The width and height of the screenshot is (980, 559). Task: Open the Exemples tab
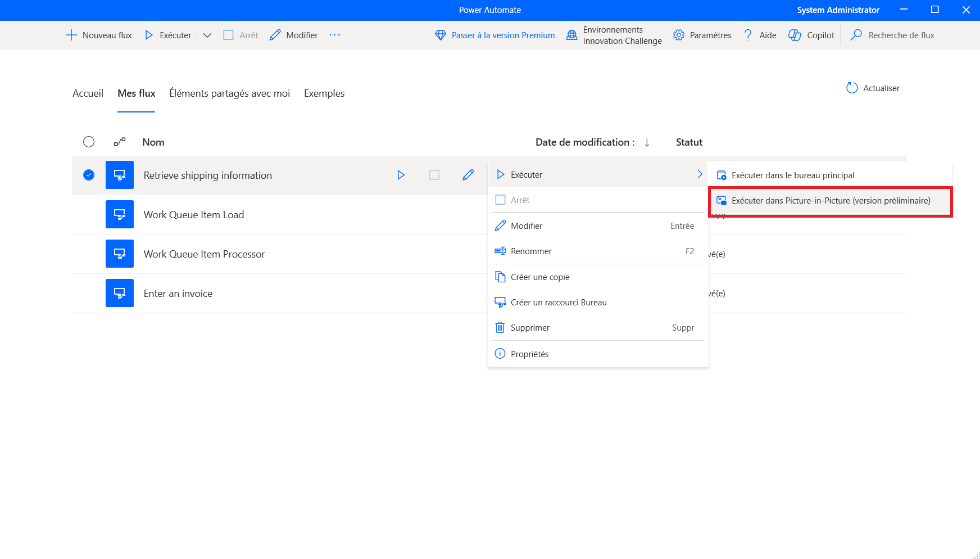324,93
